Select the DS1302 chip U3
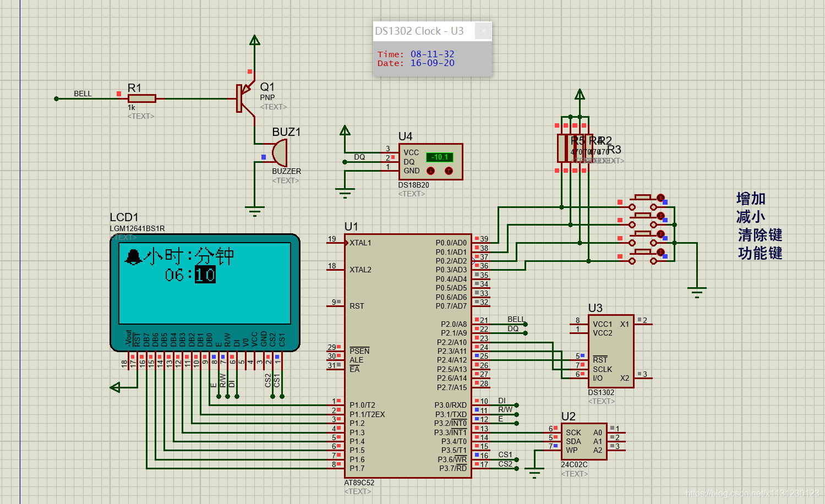This screenshot has height=504, width=825. pyautogui.click(x=611, y=351)
